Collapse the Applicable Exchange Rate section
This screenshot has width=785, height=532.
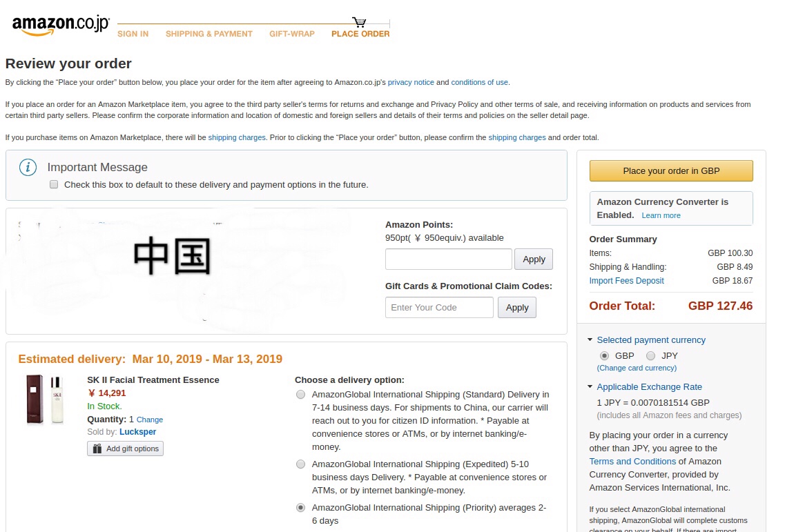click(x=590, y=387)
